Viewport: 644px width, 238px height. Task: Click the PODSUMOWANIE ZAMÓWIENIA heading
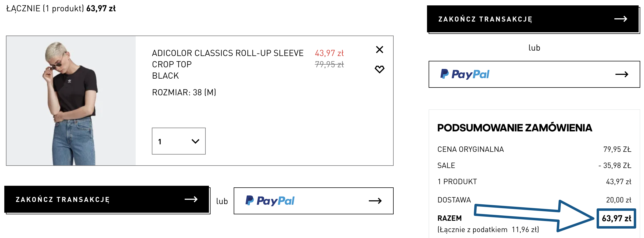point(514,128)
